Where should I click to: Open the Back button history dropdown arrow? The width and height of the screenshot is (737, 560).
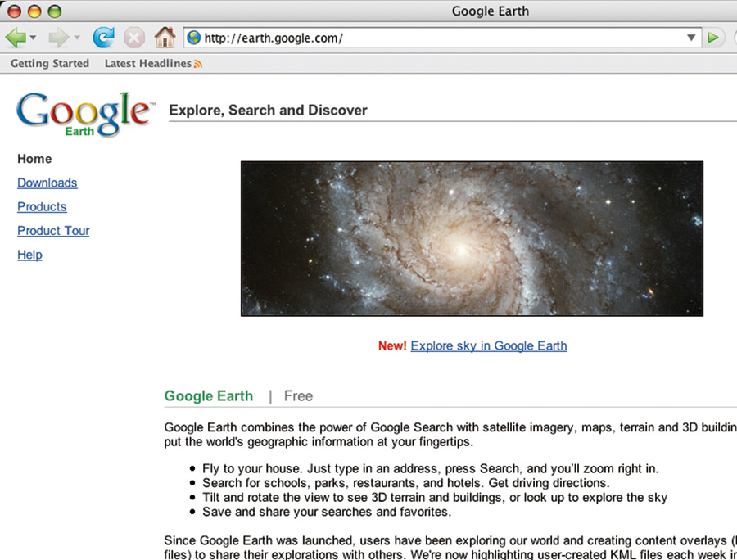pos(33,38)
